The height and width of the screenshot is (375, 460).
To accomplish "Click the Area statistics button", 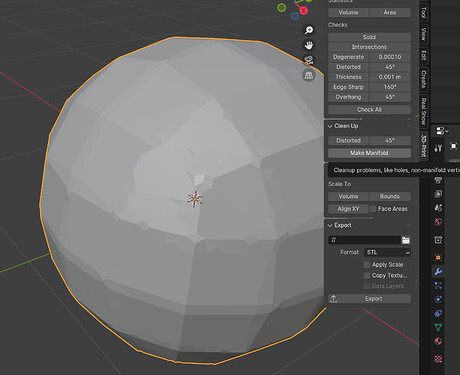I will coord(390,13).
